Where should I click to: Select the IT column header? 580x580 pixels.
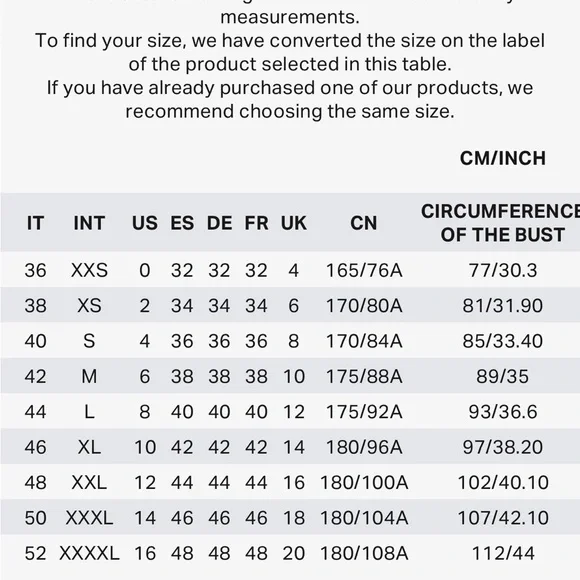point(36,223)
